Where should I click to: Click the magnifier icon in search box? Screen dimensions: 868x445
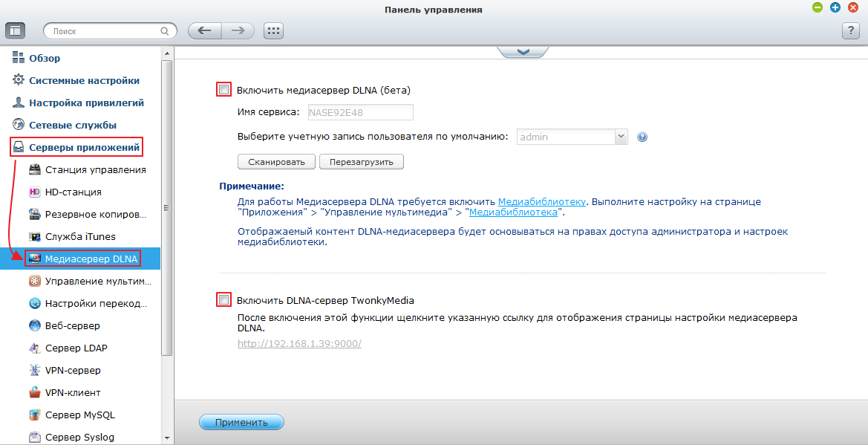pyautogui.click(x=164, y=31)
